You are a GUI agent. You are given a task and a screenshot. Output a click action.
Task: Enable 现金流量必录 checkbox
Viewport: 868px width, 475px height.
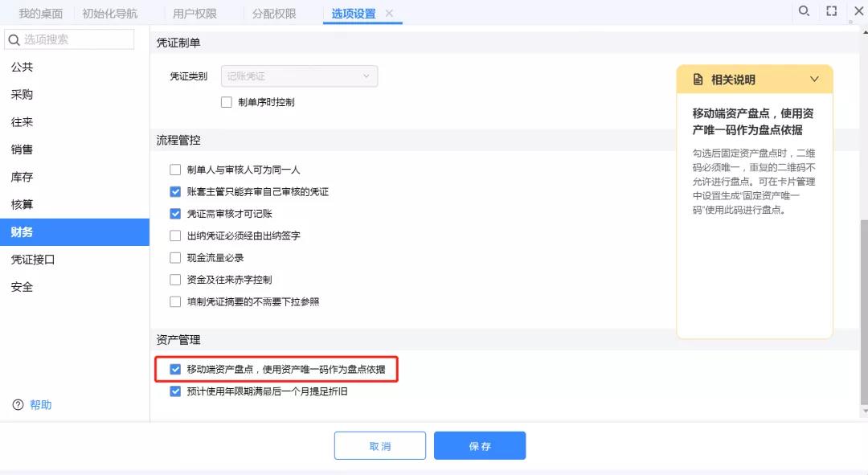[175, 258]
